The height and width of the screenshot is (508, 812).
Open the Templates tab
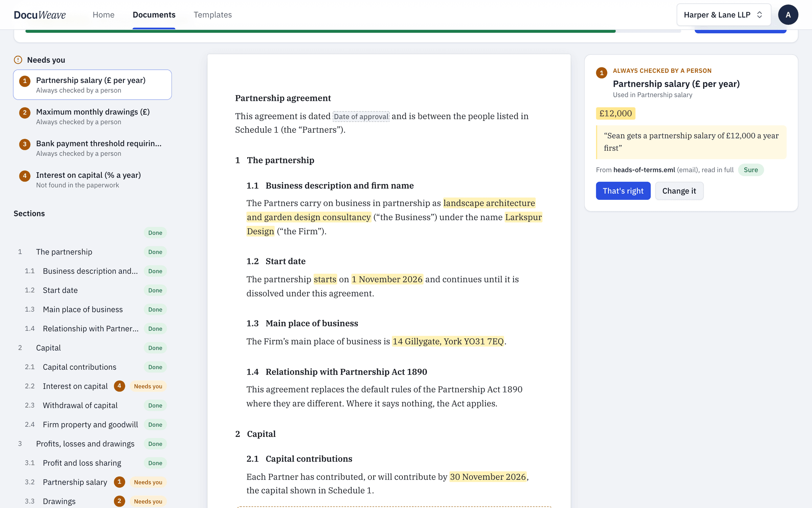tap(213, 15)
